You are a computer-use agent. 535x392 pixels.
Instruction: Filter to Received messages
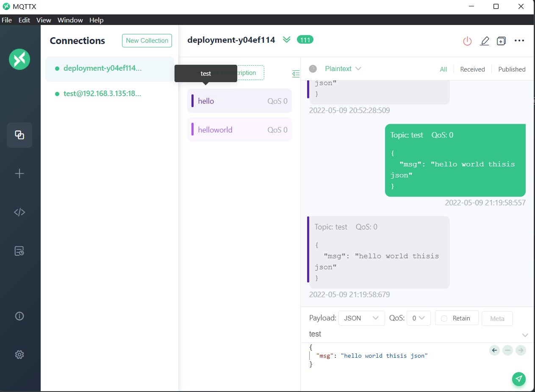(472, 69)
